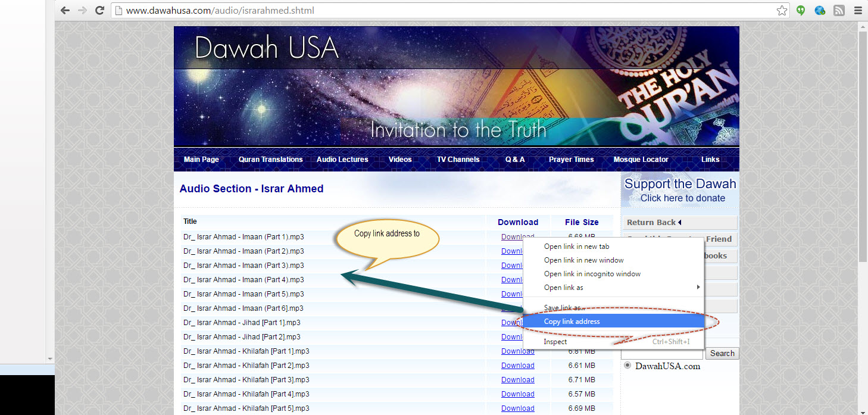Open the Links nav item

tap(710, 160)
